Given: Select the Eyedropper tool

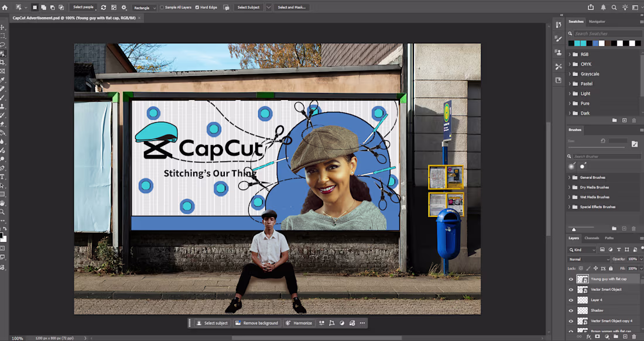Looking at the screenshot, I should (2, 80).
